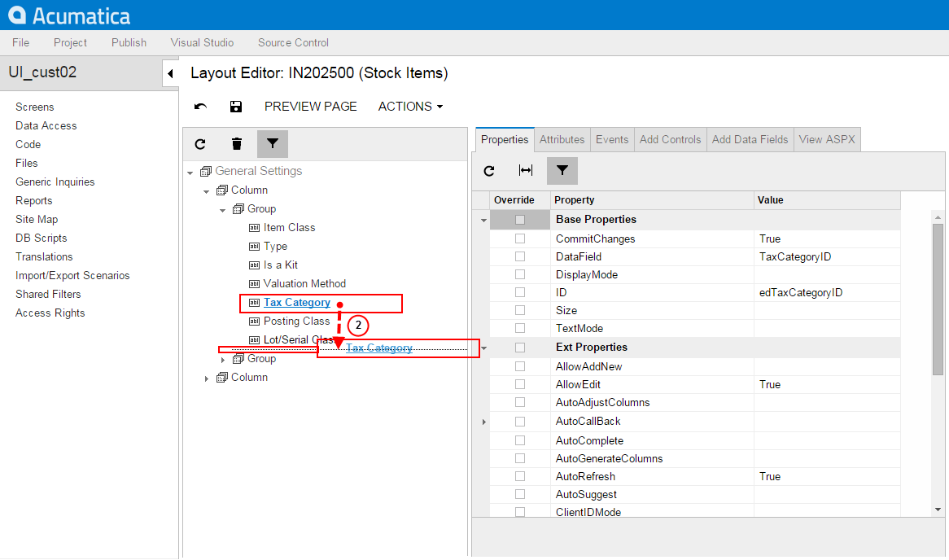Click the undo arrow icon in toolbar
This screenshot has width=949, height=560.
tap(200, 107)
